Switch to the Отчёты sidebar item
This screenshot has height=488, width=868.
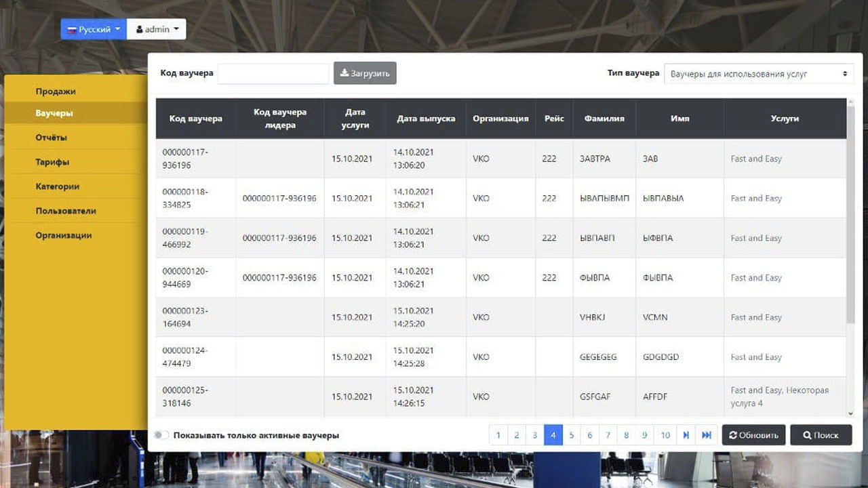tap(53, 137)
